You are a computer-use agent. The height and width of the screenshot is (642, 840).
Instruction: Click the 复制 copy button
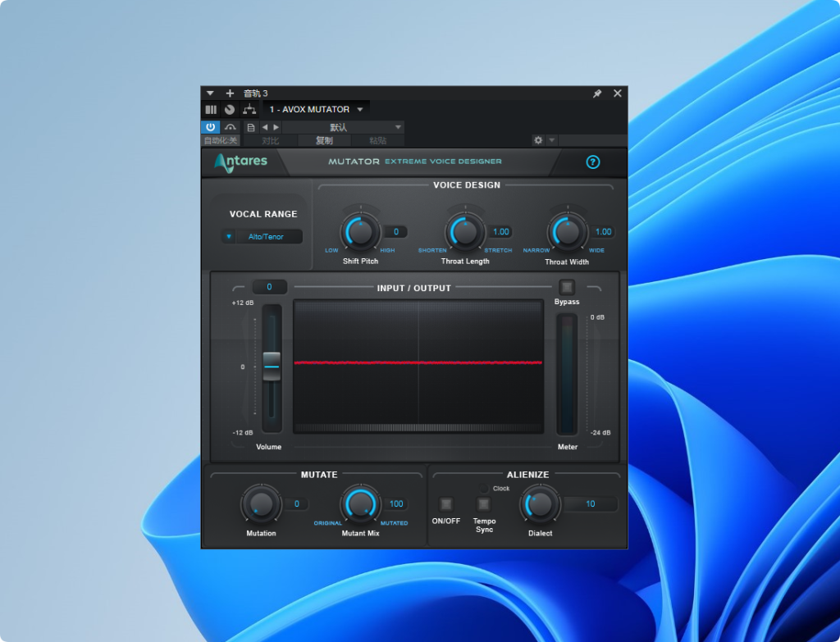pyautogui.click(x=324, y=140)
